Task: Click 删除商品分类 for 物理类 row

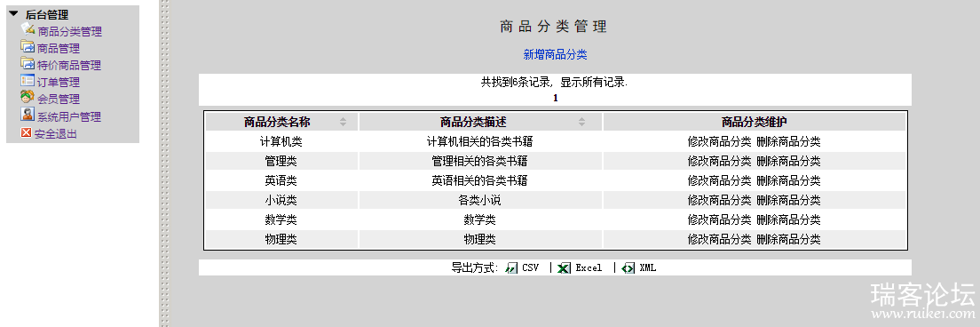Action: pyautogui.click(x=789, y=239)
